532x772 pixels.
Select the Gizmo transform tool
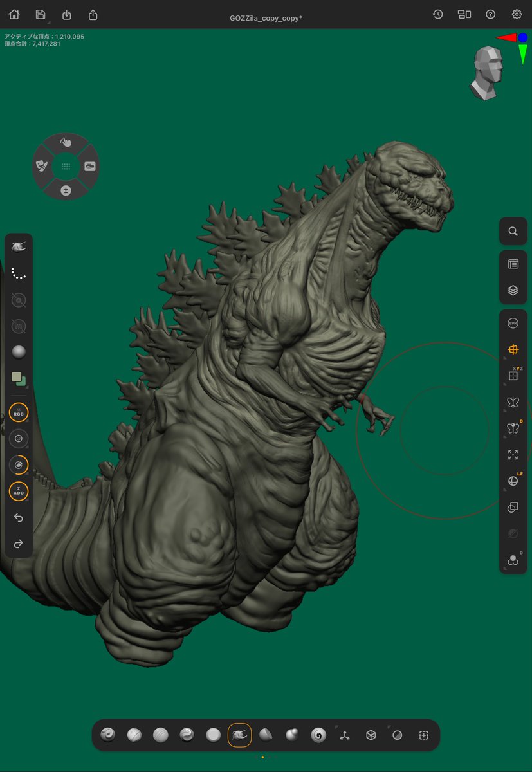click(513, 349)
